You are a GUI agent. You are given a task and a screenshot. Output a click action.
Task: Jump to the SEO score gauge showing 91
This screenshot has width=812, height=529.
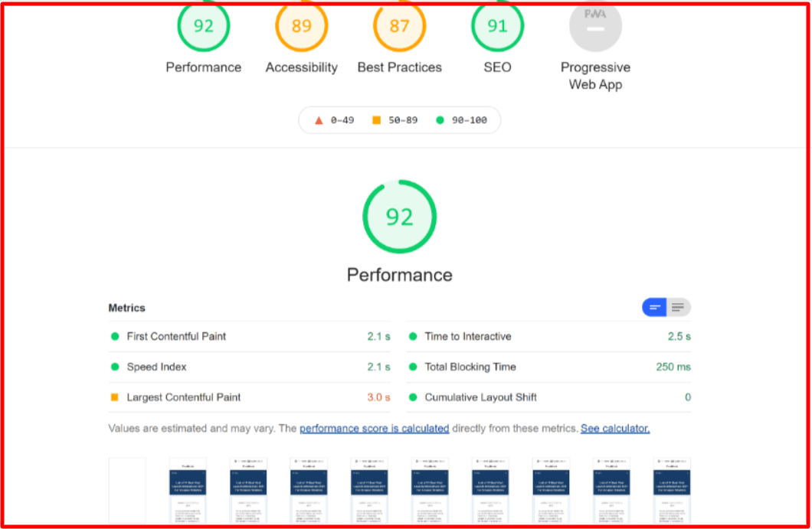[497, 27]
